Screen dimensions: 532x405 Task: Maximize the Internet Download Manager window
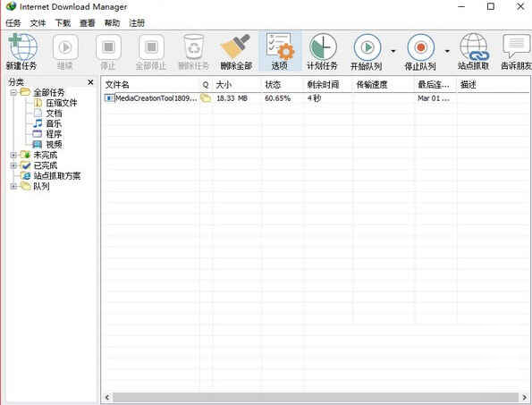coord(491,6)
